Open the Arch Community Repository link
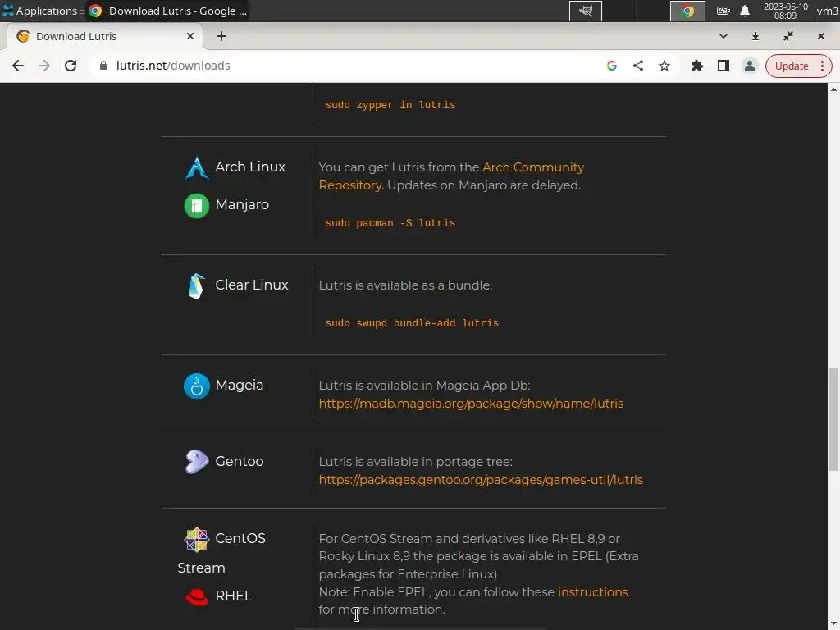This screenshot has height=630, width=840. [x=451, y=176]
